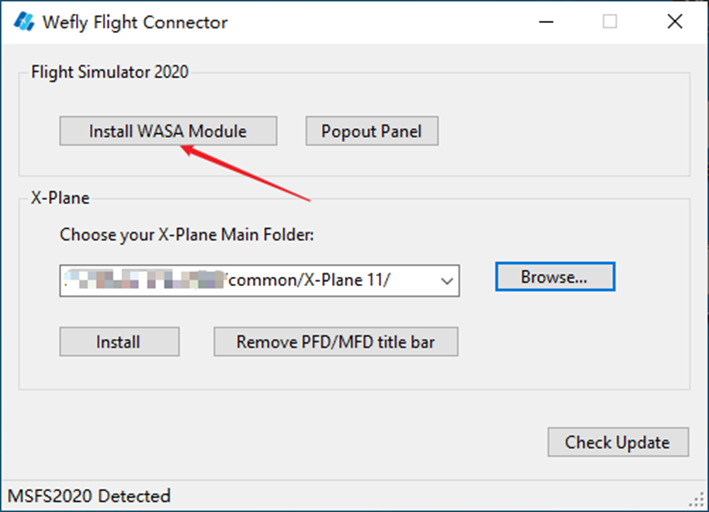Screen dimensions: 709x512
Task: Click the resize grip in status bar corner
Action: pyautogui.click(x=697, y=500)
